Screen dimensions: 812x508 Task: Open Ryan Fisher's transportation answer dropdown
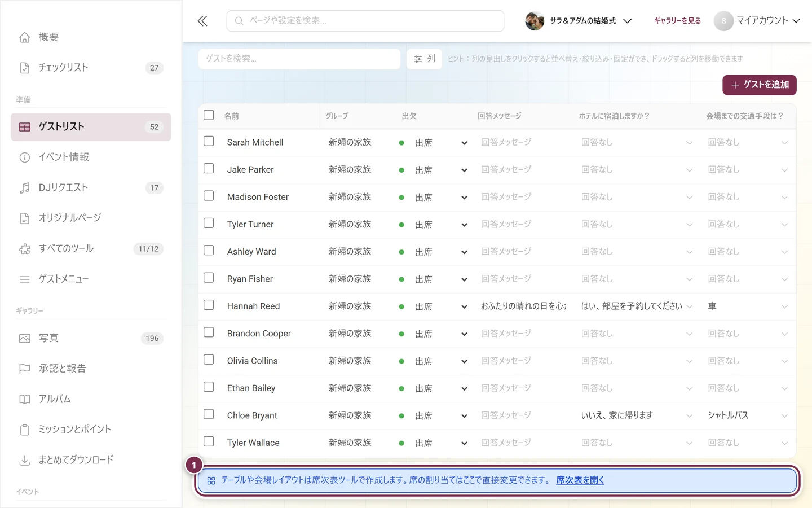(748, 279)
